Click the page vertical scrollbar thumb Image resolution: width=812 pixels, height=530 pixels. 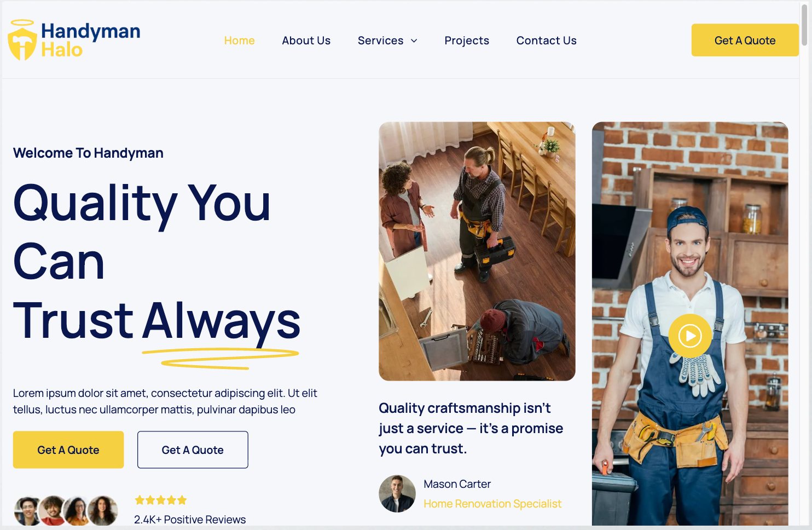[804, 24]
